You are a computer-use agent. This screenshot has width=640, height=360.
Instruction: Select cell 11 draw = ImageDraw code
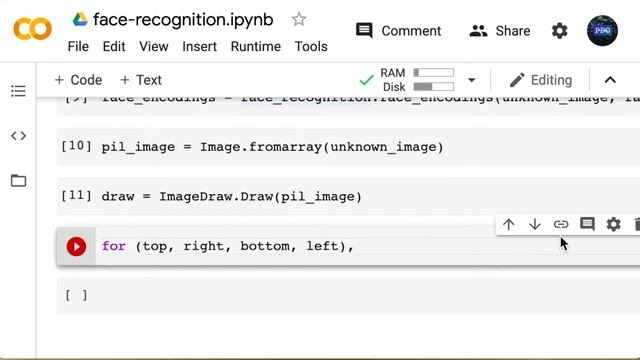[231, 197]
